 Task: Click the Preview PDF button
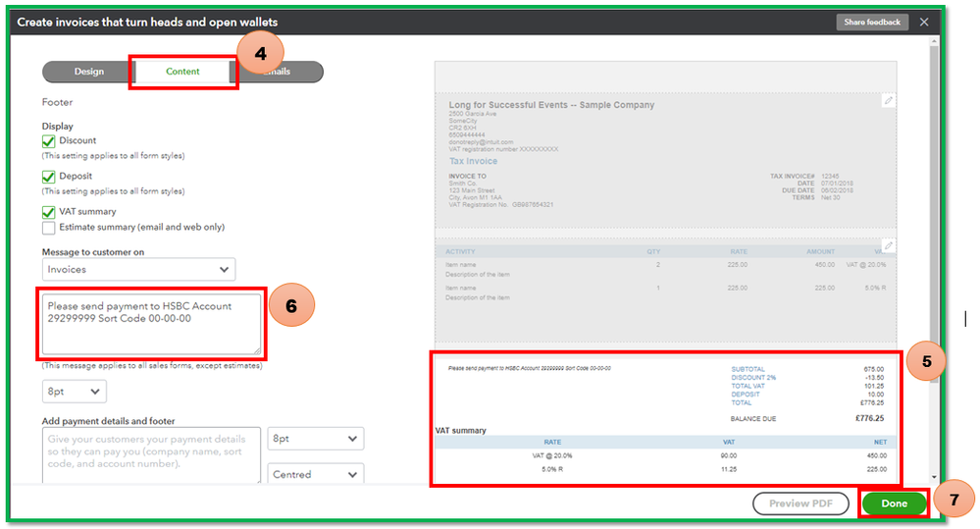(800, 503)
